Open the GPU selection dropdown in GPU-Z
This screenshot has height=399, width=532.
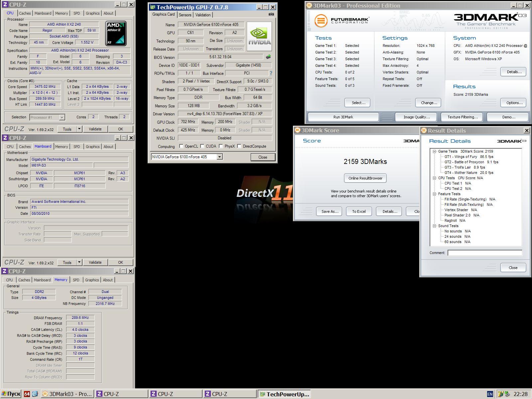(219, 157)
